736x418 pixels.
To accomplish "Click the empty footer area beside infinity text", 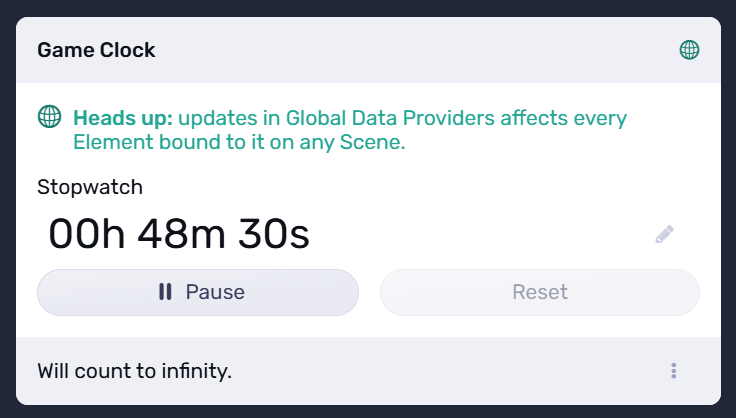I will coord(450,371).
